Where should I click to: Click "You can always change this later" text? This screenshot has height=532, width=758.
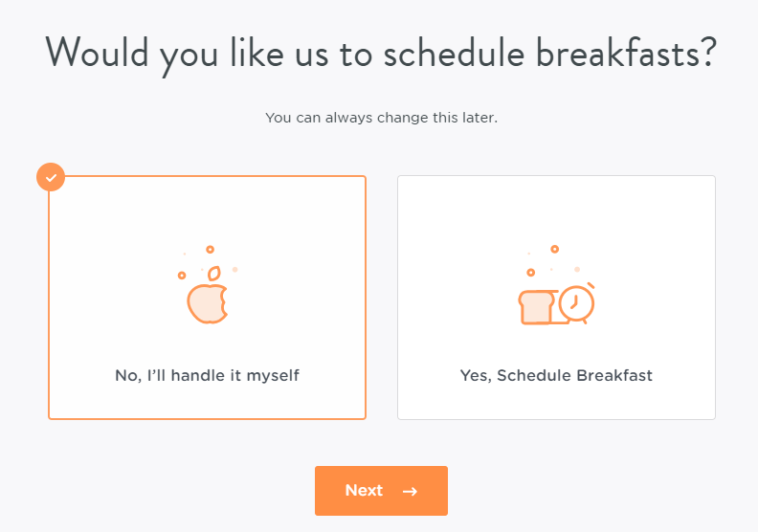click(x=381, y=119)
